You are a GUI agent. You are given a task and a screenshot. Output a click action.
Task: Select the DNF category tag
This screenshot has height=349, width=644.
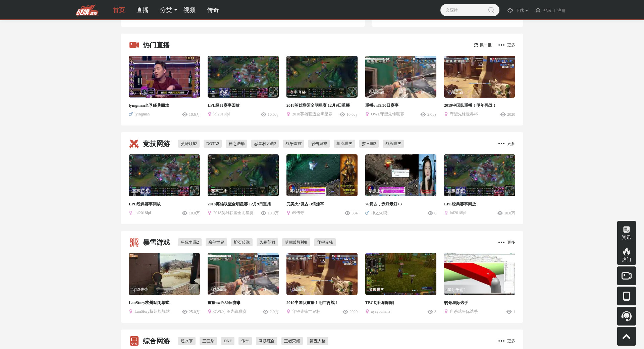tap(228, 341)
